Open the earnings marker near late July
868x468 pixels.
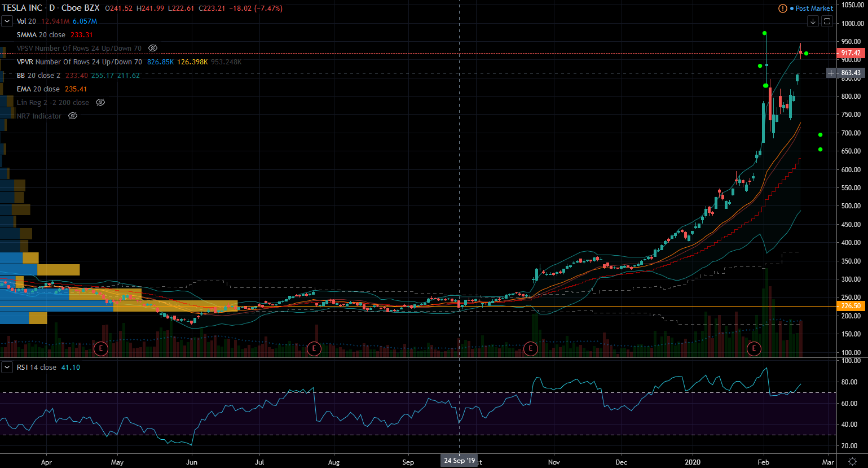click(x=314, y=348)
